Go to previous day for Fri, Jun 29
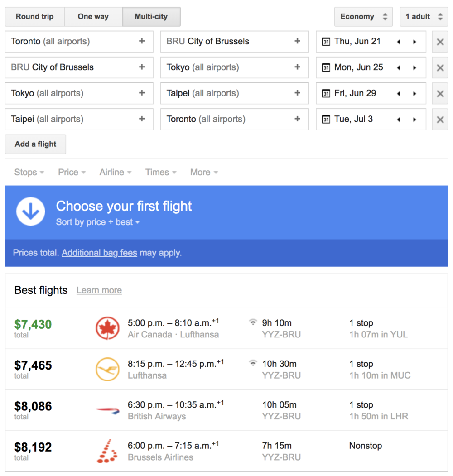This screenshot has width=453, height=476. (399, 94)
